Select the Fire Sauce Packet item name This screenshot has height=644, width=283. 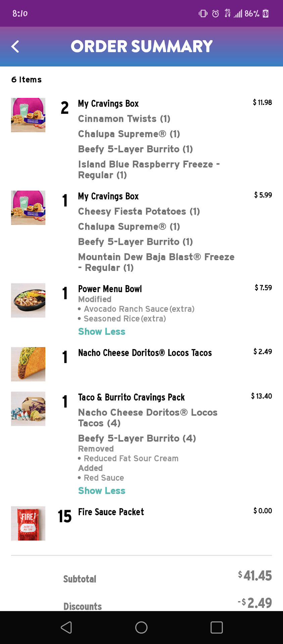click(x=111, y=512)
